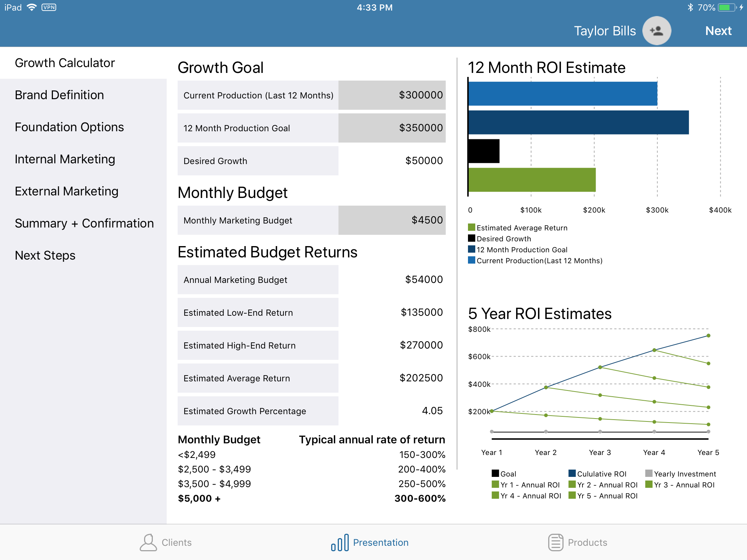Open the Clients tab icon
Screen dimensions: 747x560
[x=148, y=542]
